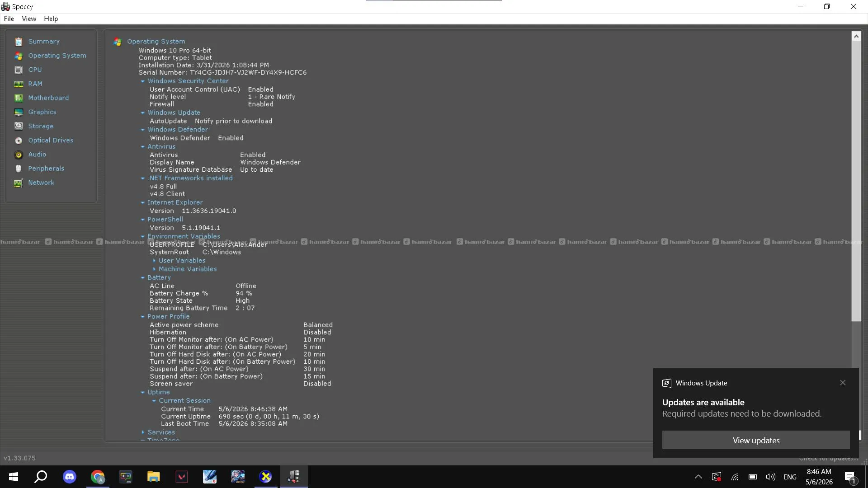Viewport: 868px width, 488px height.
Task: Open the Summary section icon
Action: [19, 42]
